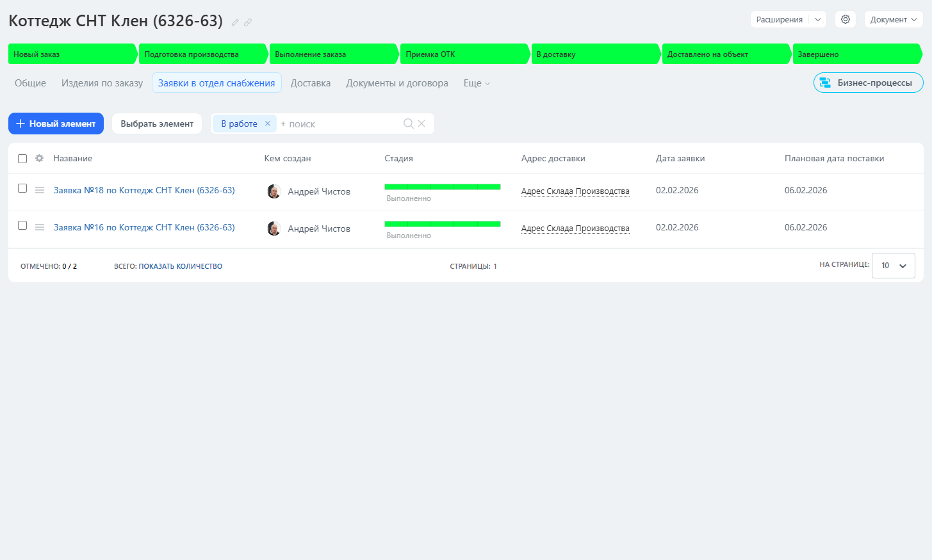Click the pencil edit icon beside the title
Screen dimensions: 932x560
tap(235, 22)
